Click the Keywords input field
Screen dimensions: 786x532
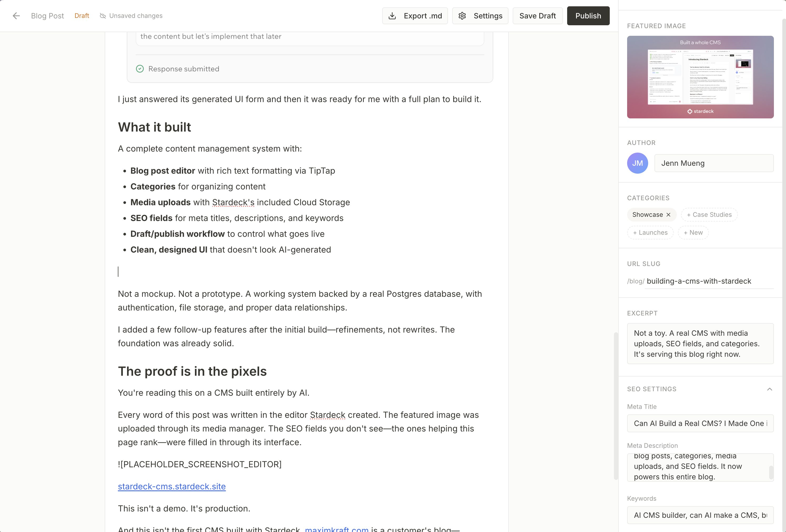point(700,515)
